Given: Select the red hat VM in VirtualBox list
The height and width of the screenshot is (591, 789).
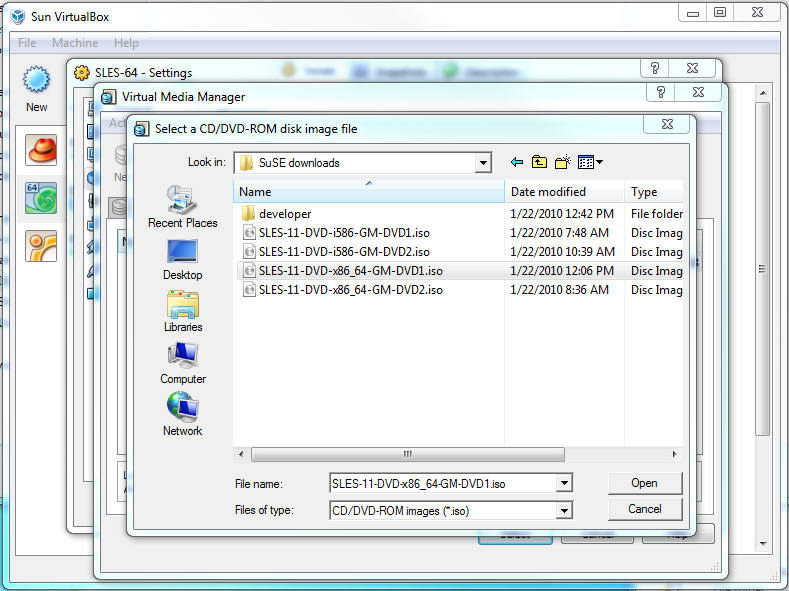Looking at the screenshot, I should tap(41, 150).
